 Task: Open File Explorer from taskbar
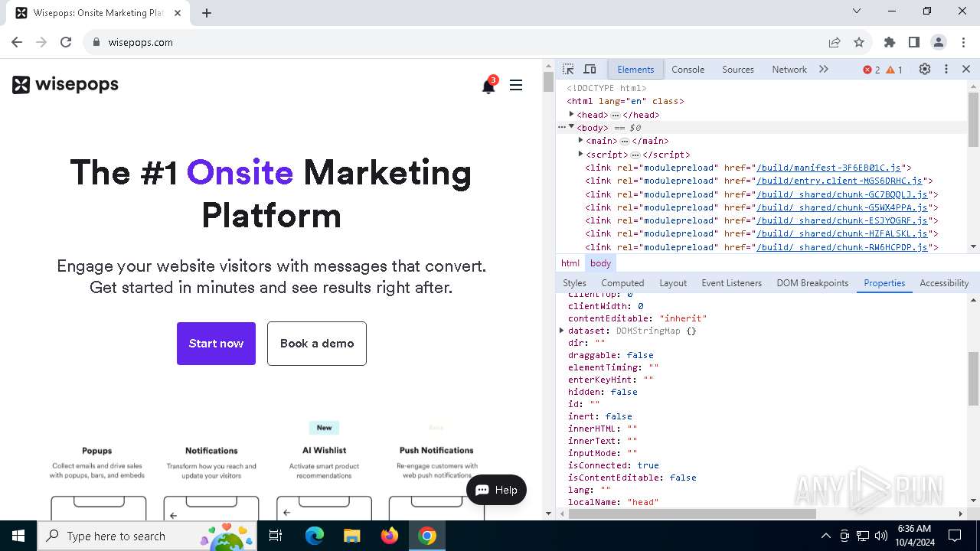(x=351, y=536)
